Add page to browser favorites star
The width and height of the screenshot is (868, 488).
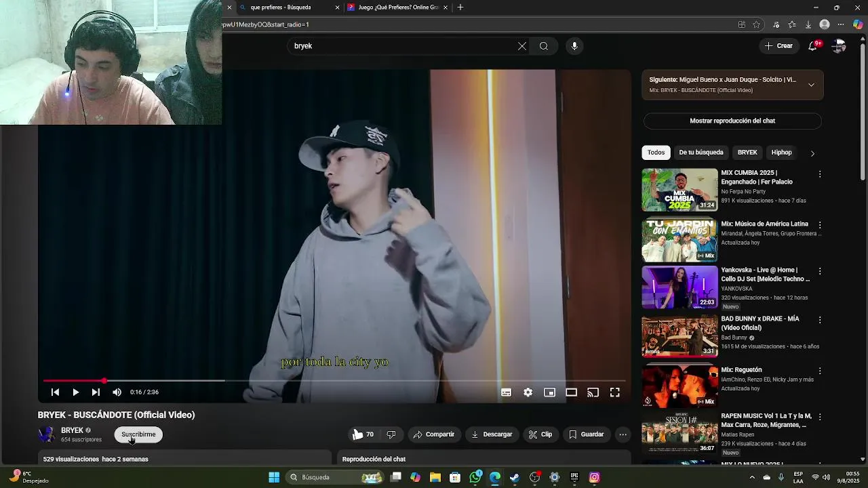pos(756,24)
